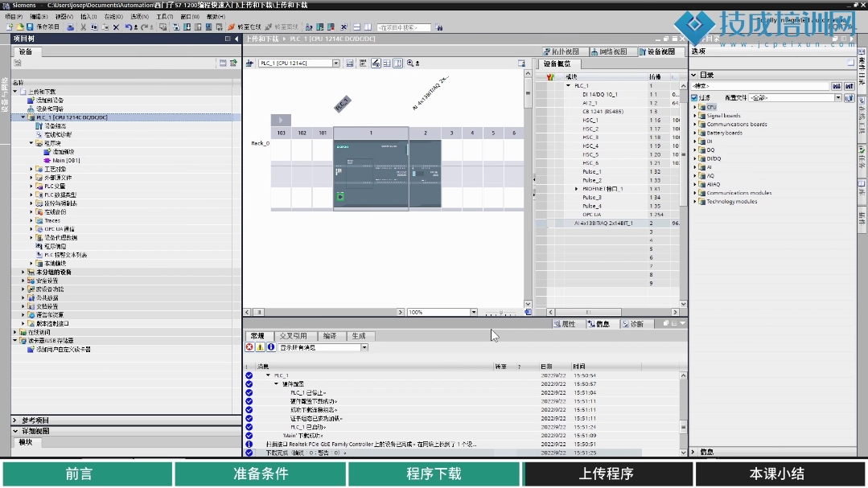Select the 设备 devices tab in project tree

pyautogui.click(x=26, y=51)
